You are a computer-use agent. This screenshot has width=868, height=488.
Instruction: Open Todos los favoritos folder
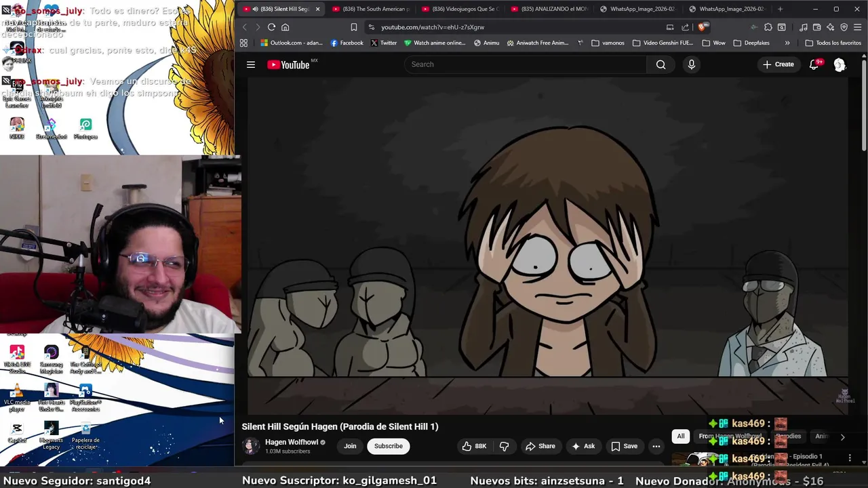pyautogui.click(x=833, y=43)
